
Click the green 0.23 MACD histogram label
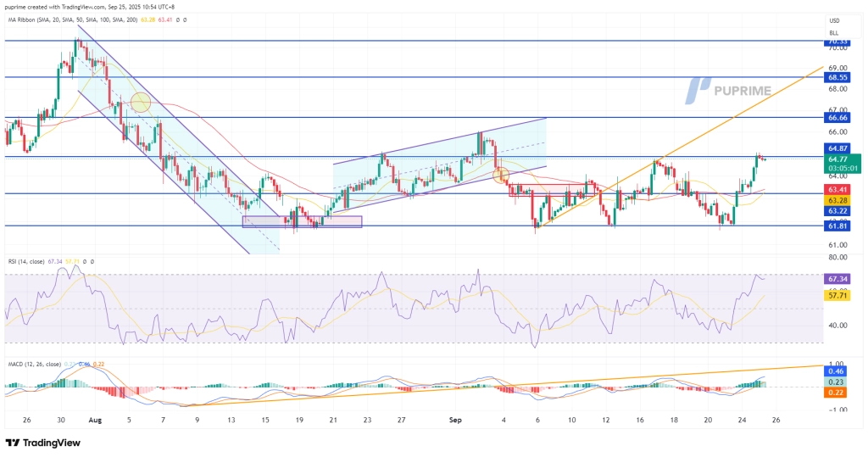tap(837, 382)
